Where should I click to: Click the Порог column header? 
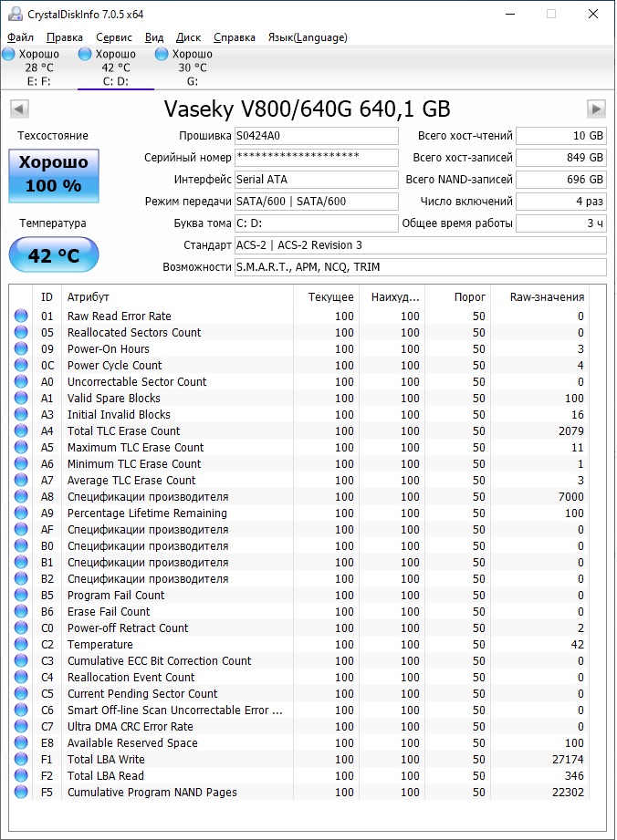(458, 296)
